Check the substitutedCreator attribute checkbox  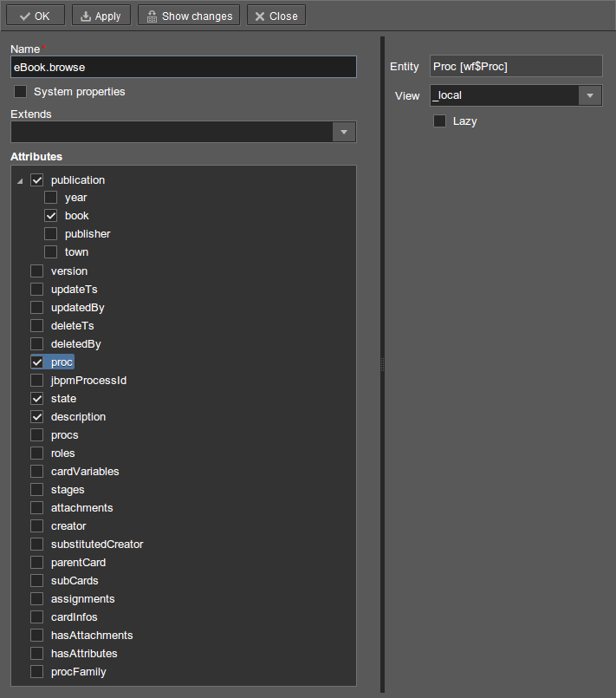37,545
